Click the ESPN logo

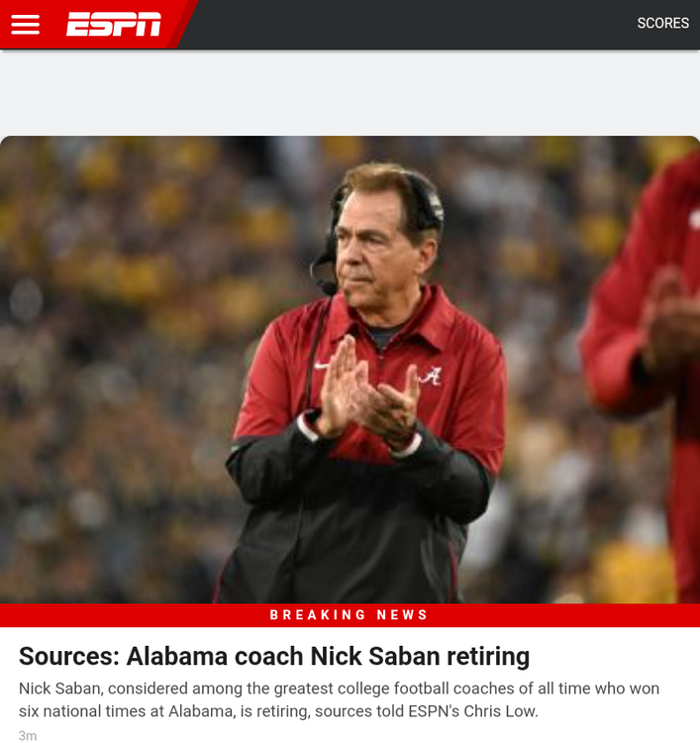pyautogui.click(x=113, y=25)
